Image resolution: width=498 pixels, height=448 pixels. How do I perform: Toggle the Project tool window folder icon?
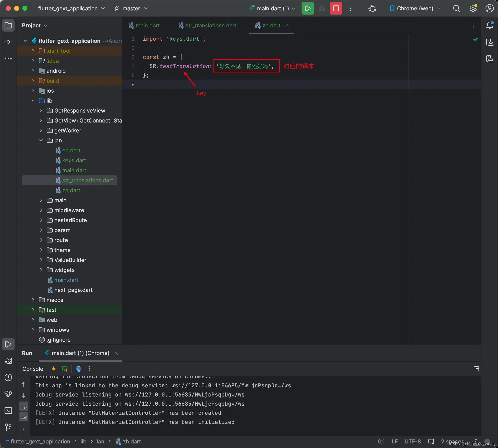click(8, 25)
